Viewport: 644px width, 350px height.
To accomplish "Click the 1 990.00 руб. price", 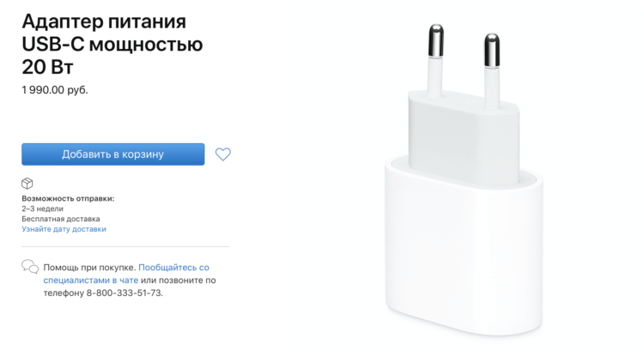I will click(x=55, y=90).
